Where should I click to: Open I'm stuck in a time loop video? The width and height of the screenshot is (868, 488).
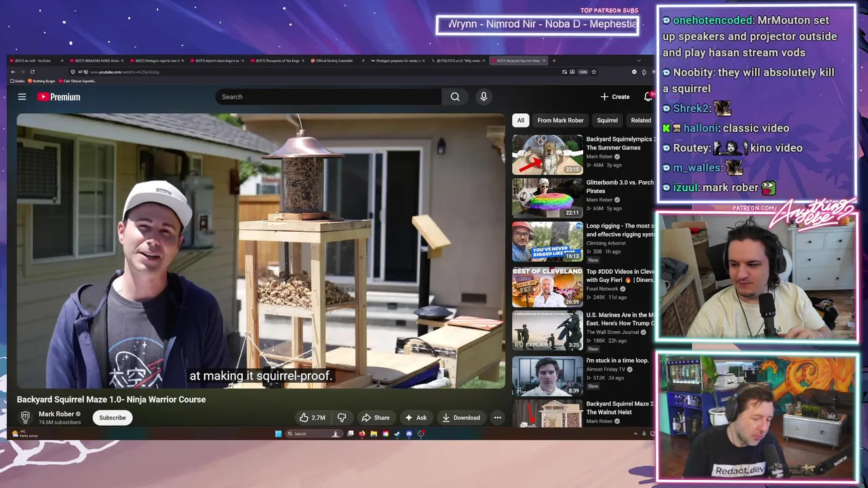(547, 375)
